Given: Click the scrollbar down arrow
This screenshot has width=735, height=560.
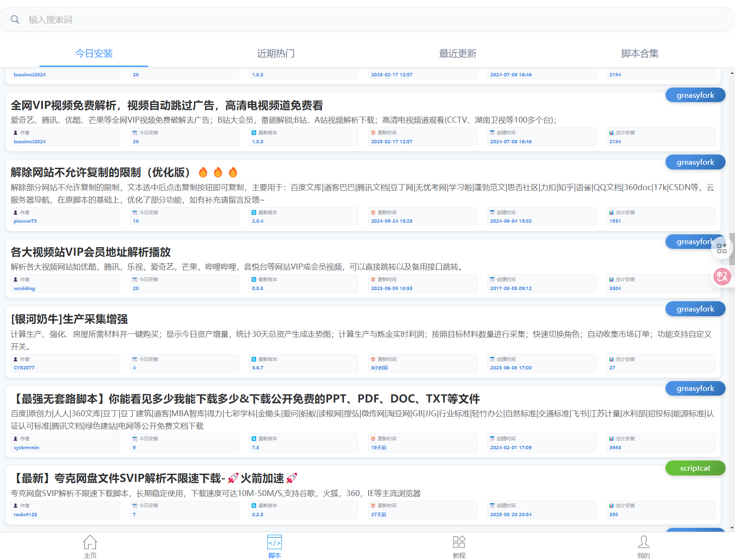Looking at the screenshot, I should [732, 528].
